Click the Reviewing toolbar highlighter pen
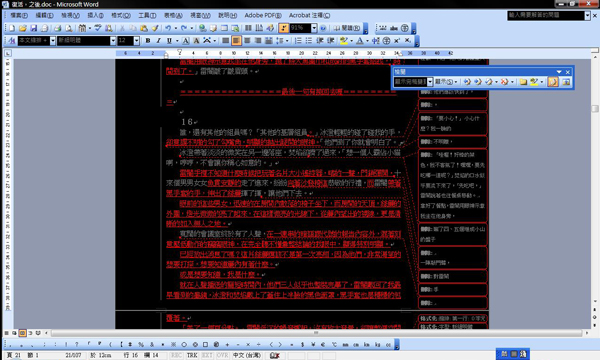 pyautogui.click(x=534, y=82)
